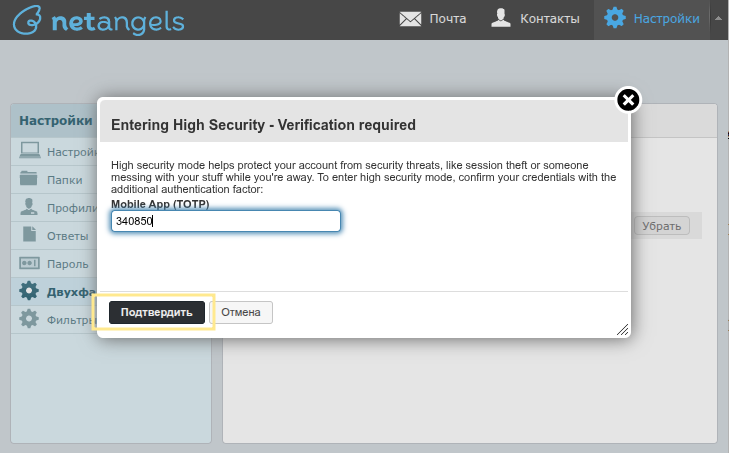Click the Фильтры gear icon
Viewport: 729px width, 453px height.
[x=29, y=320]
